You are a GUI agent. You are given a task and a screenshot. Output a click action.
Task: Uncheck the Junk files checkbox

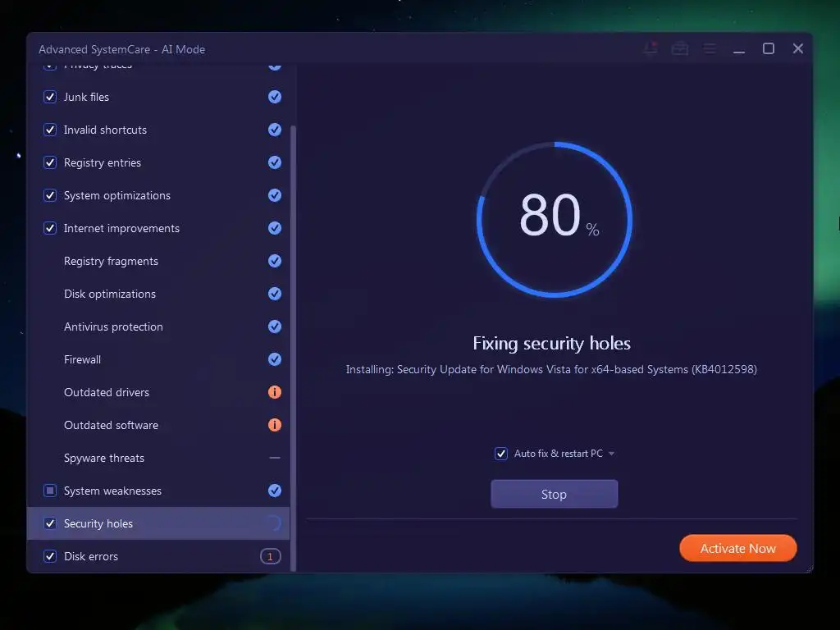coord(50,97)
